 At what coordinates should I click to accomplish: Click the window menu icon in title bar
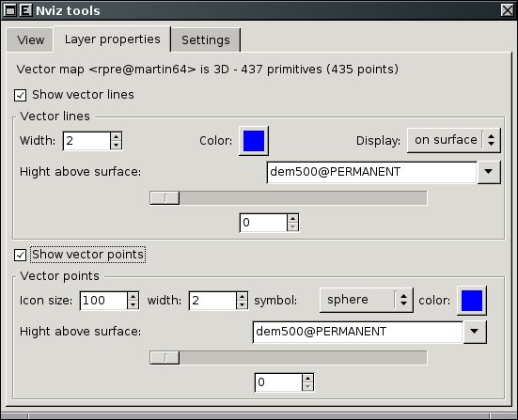coord(10,10)
